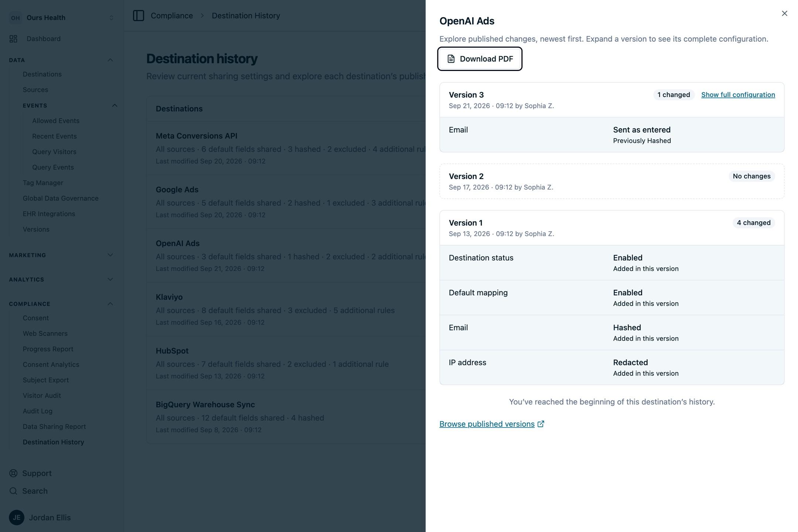The image size is (798, 532).
Task: Collapse the DATA section chevron
Action: point(110,60)
